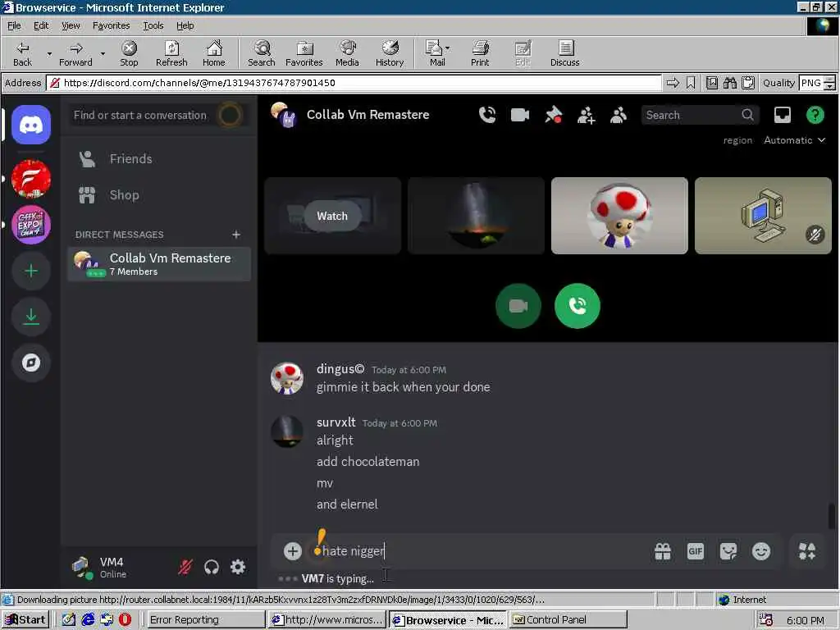Click the Refresh toolbar button
This screenshot has width=840, height=630.
pyautogui.click(x=171, y=53)
